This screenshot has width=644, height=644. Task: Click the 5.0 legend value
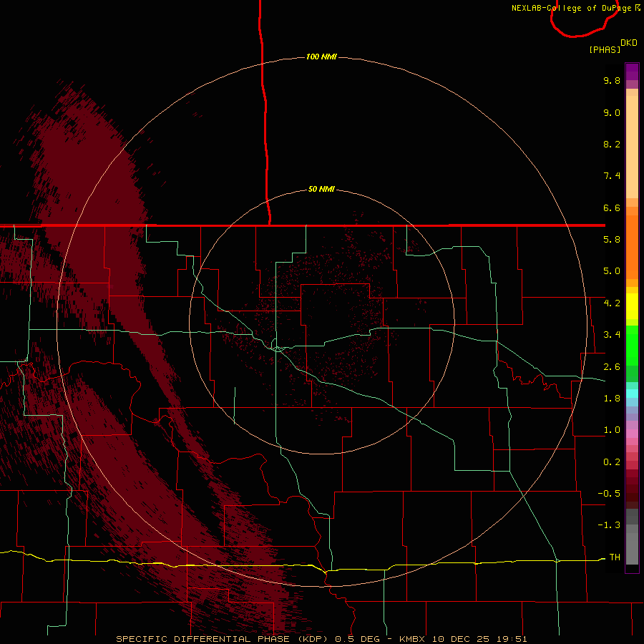612,271
